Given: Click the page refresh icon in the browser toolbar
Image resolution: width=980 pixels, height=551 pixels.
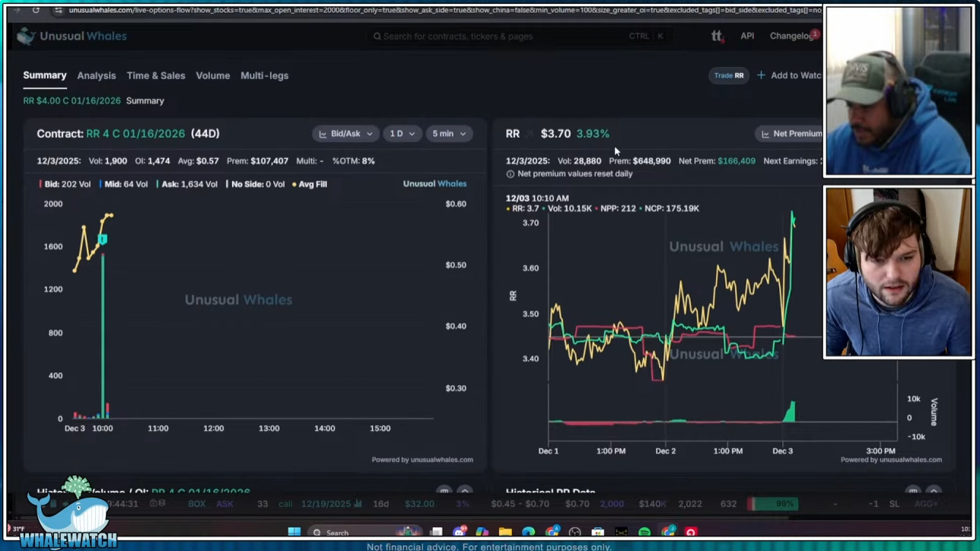Looking at the screenshot, I should tap(36, 11).
